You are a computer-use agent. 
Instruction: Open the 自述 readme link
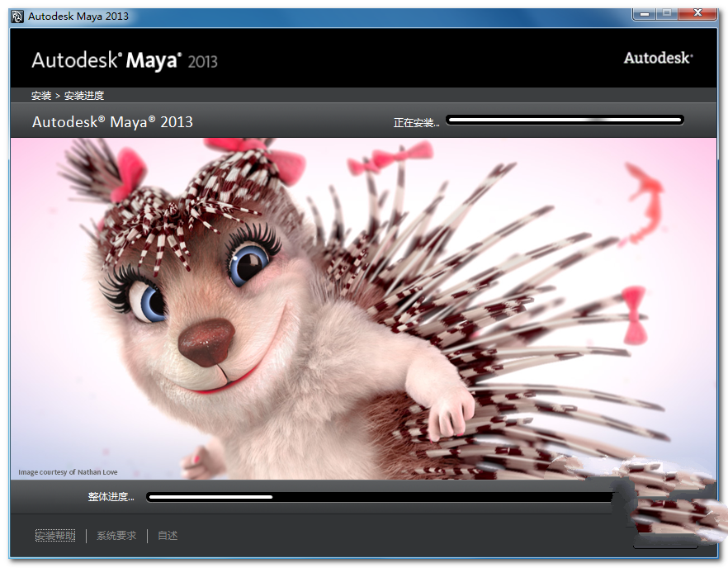click(x=168, y=536)
